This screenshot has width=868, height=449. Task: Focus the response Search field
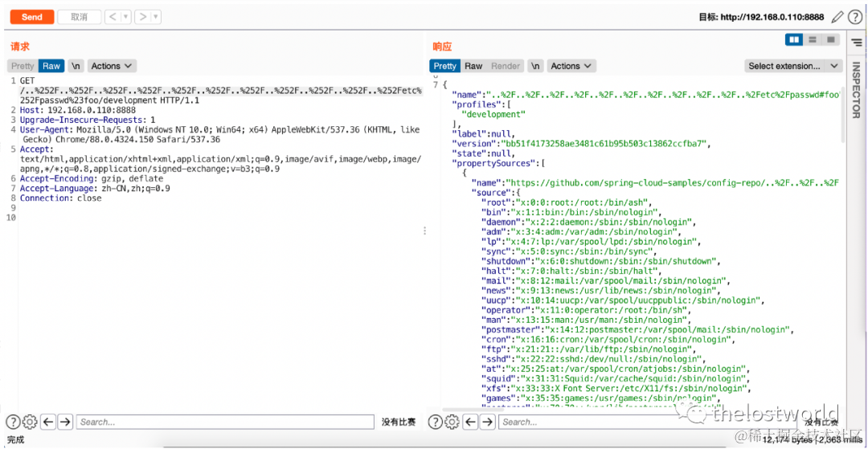(x=648, y=422)
